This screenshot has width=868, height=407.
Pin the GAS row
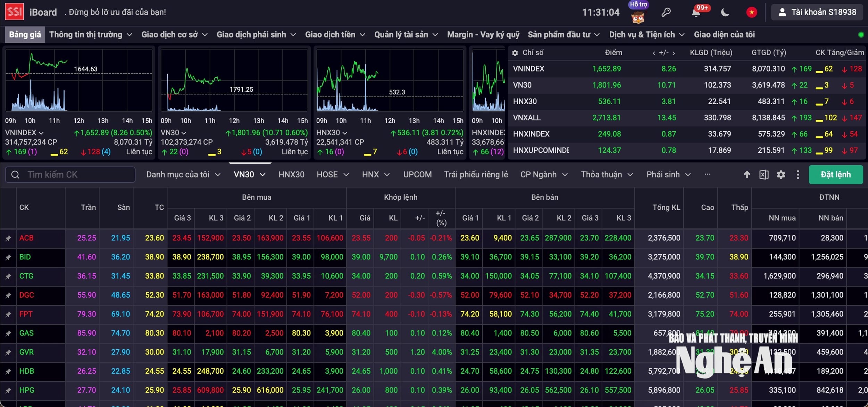8,333
